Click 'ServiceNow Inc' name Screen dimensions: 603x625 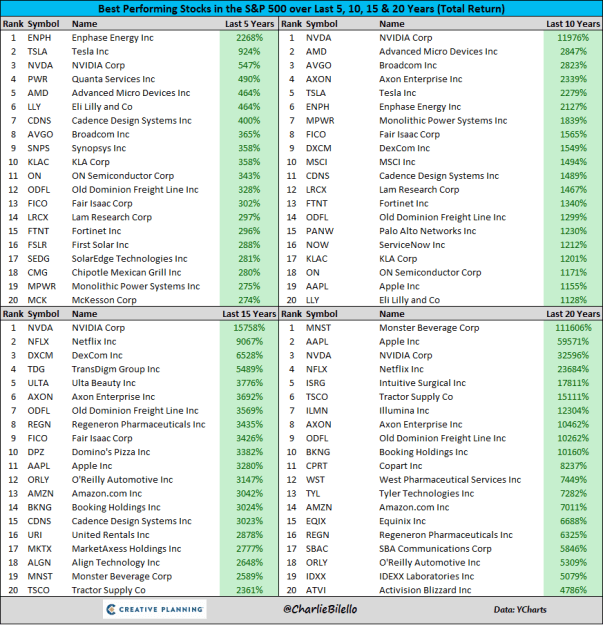point(412,245)
